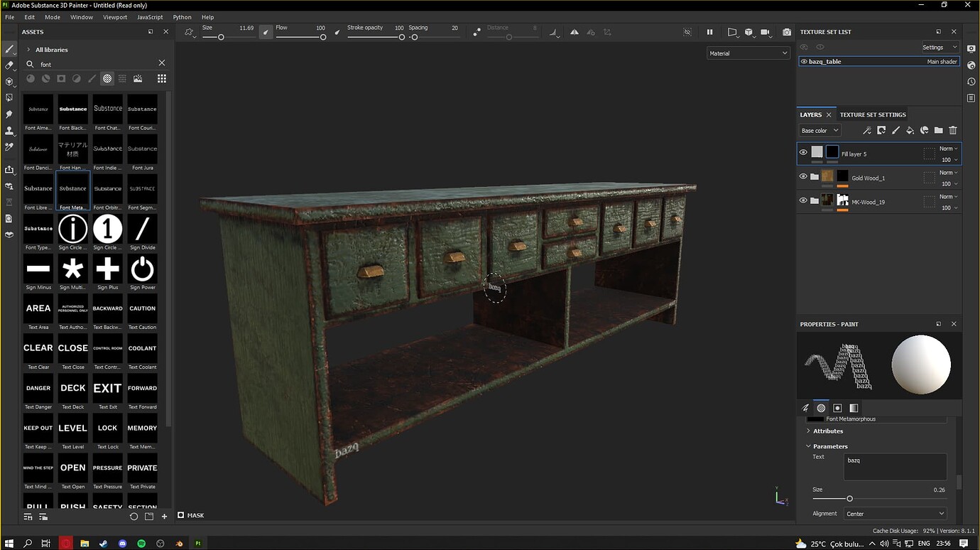
Task: Hide the MK-Wood_19 layer
Action: point(803,200)
